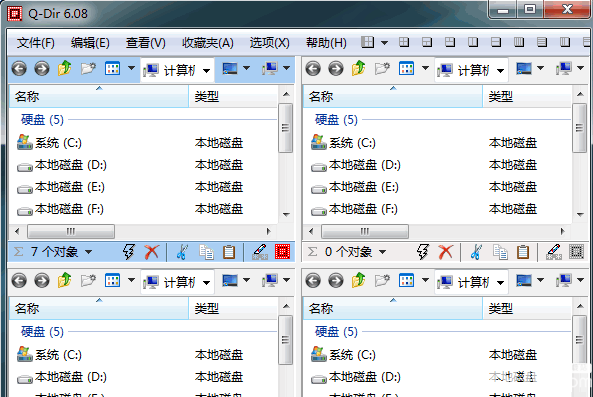Cut using scissors in top-right status bar
The image size is (593, 397).
(476, 252)
